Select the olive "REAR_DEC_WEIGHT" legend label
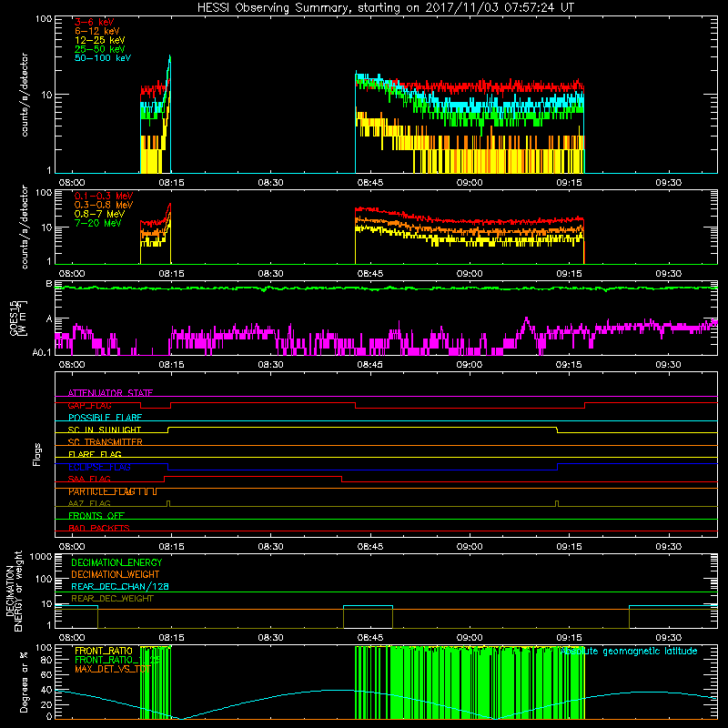728x728 pixels. (x=112, y=599)
